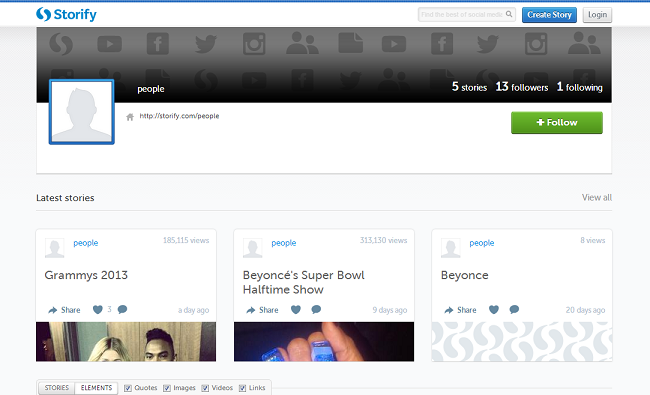Click the 8 views text
Screen dimensions: 650x395
point(593,240)
